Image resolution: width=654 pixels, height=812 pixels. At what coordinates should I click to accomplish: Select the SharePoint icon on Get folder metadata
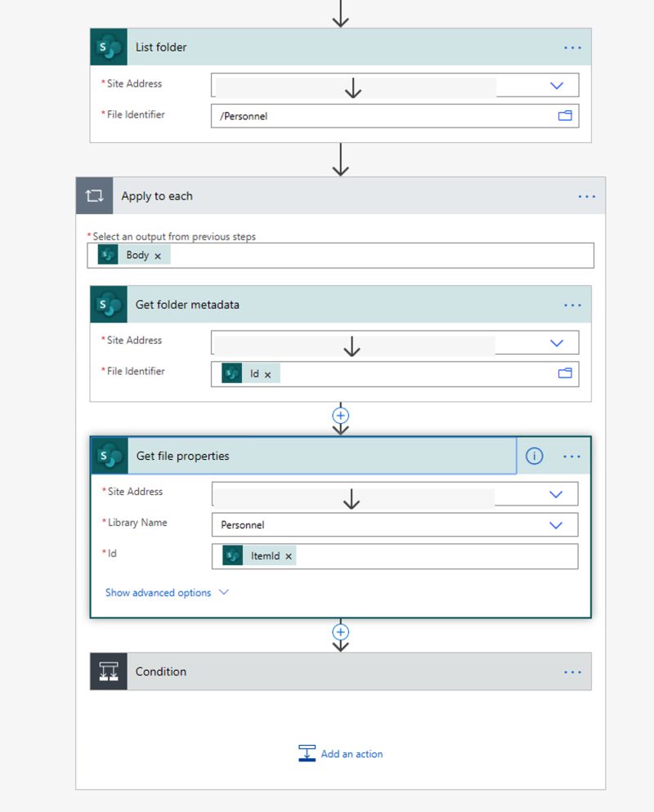[x=107, y=304]
